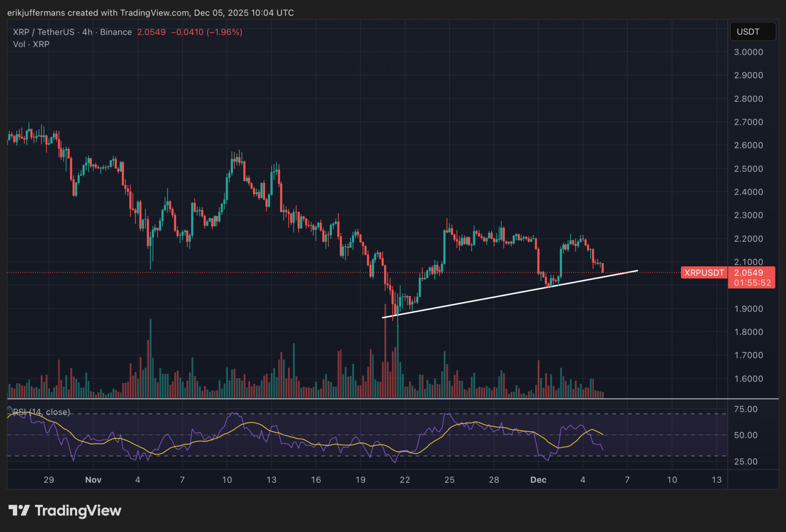Select the Vol · XRP indicator label
The image size is (786, 532).
[x=31, y=44]
